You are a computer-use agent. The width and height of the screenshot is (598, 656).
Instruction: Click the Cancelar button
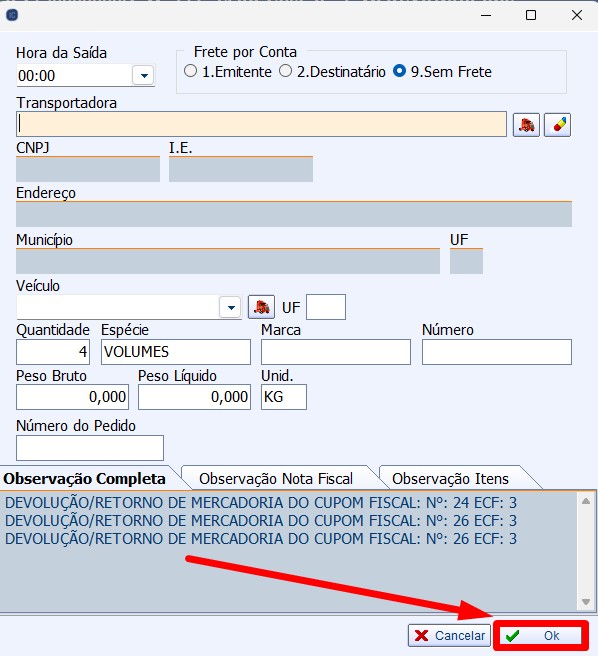click(x=449, y=636)
